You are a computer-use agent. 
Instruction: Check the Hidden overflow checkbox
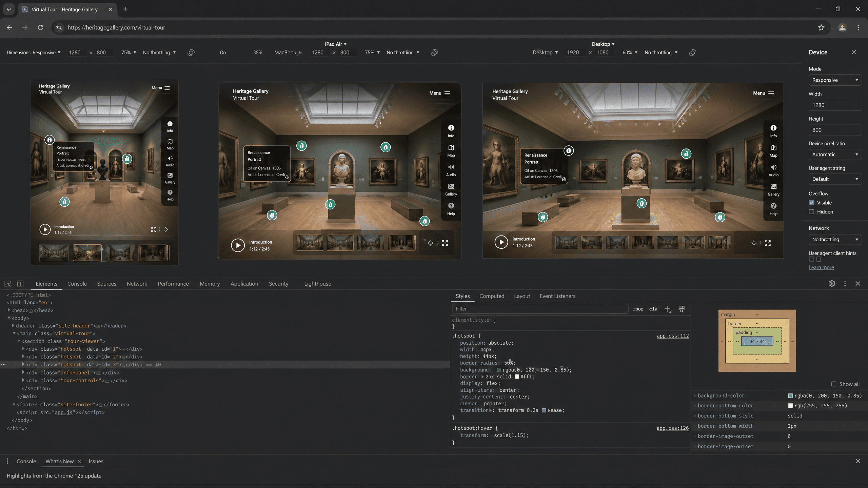point(811,212)
